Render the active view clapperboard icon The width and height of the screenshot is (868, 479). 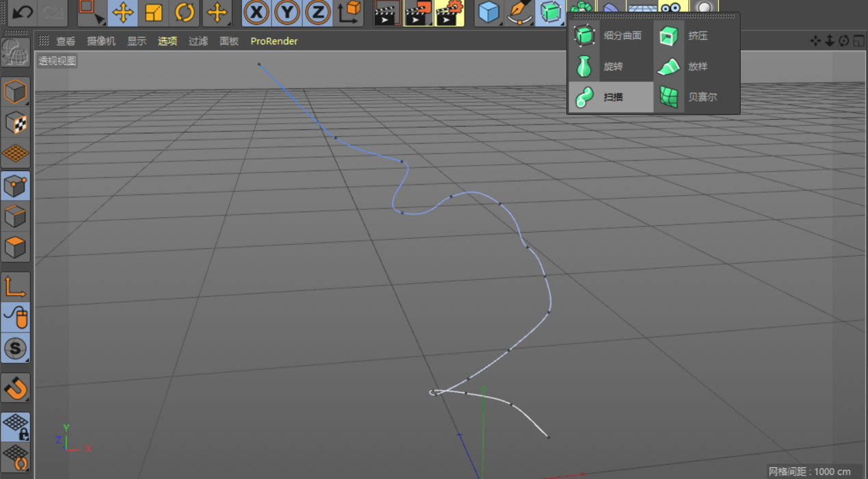point(386,12)
